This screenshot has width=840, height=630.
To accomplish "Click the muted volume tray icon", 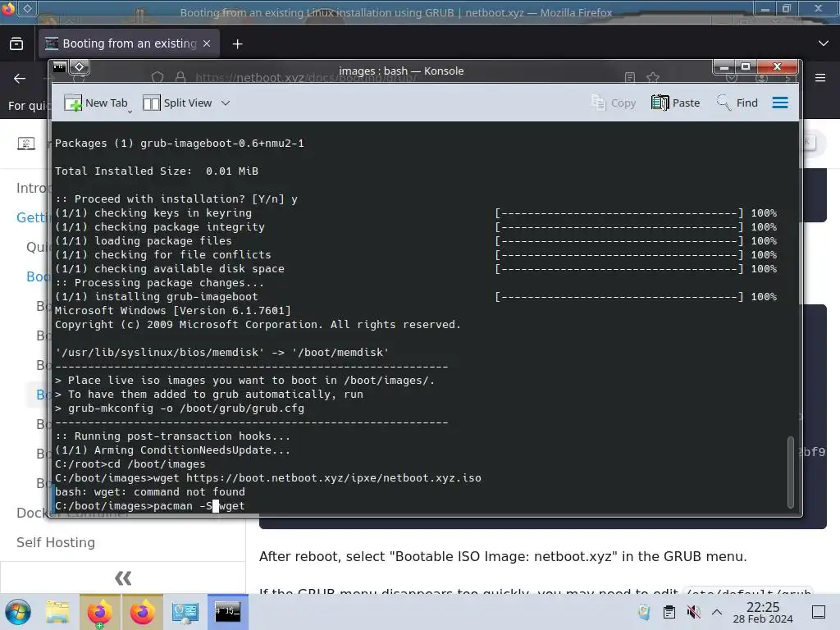I will (x=693, y=612).
